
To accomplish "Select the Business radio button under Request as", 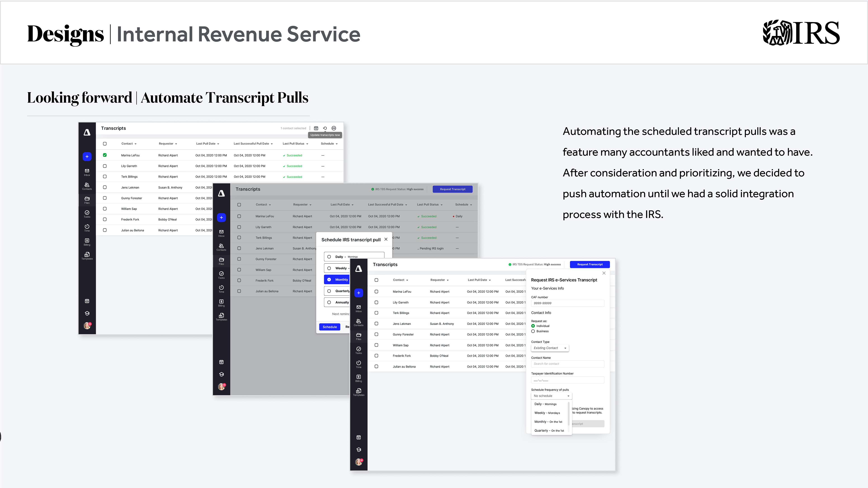I will (533, 331).
